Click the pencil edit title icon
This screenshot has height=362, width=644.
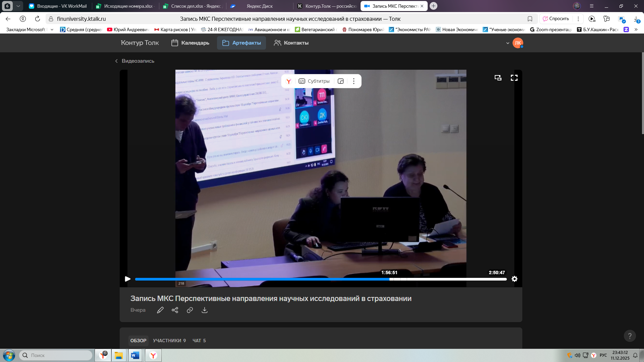[x=160, y=310]
